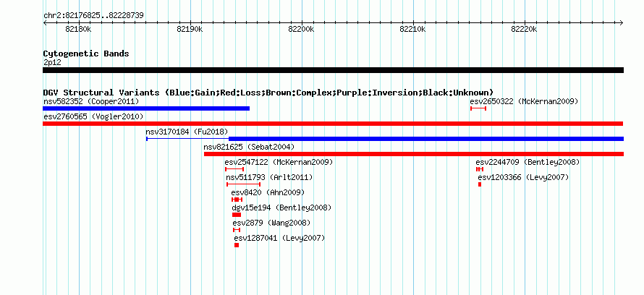
Task: Open the esv1203366 (Levy2007) label
Action: (523, 177)
